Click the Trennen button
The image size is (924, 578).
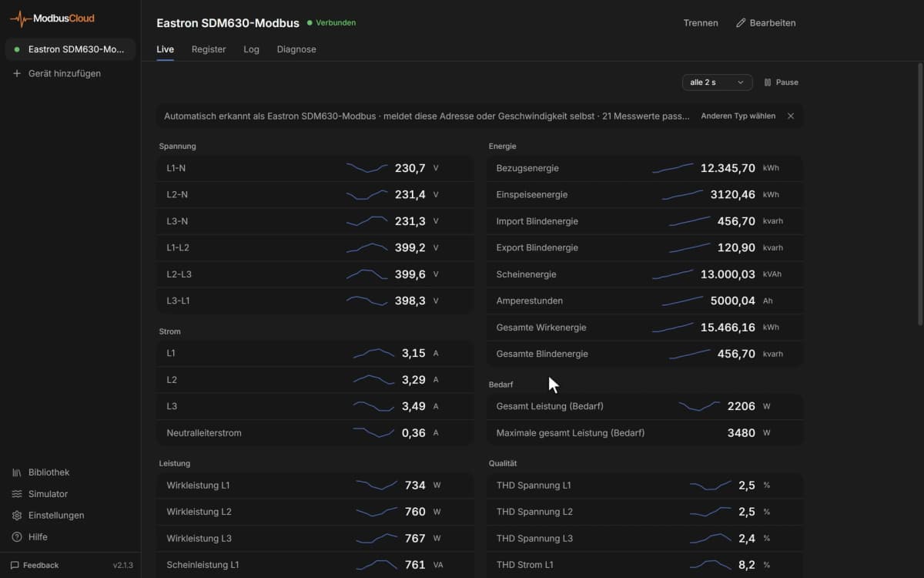point(701,23)
